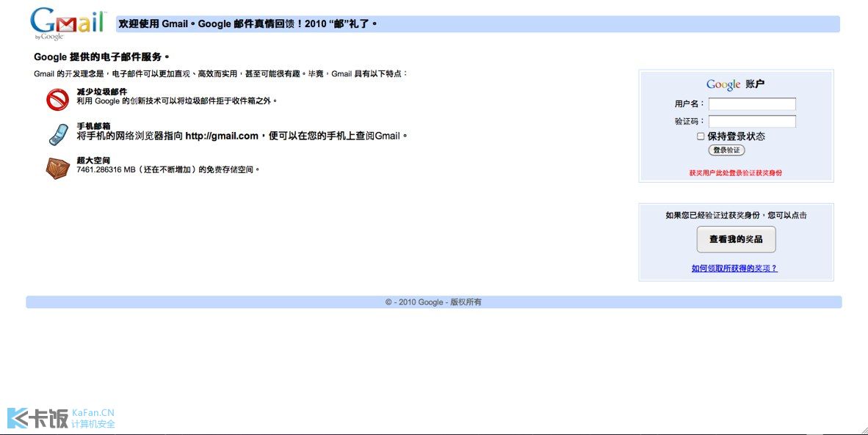Viewport: 868px width, 435px height.
Task: Focus the 用户名 input field
Action: (752, 104)
